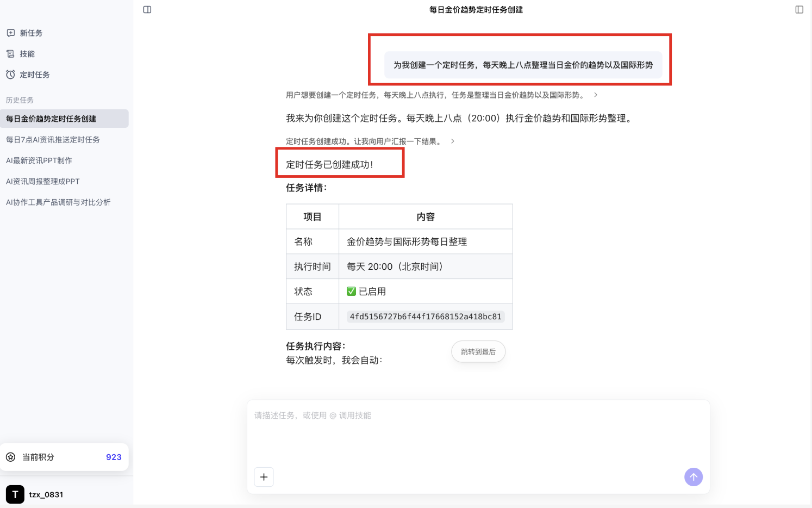Toggle the left sidebar panel icon

147,10
